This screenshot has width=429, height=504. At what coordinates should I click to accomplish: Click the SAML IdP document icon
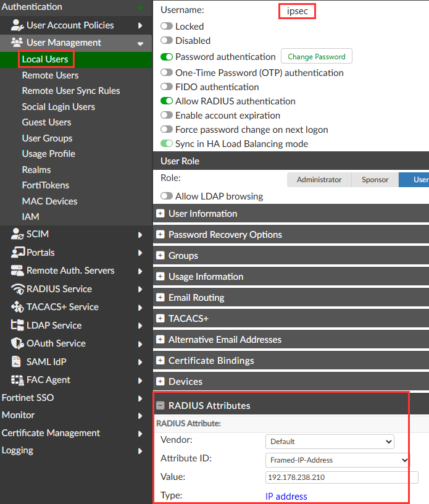click(16, 361)
